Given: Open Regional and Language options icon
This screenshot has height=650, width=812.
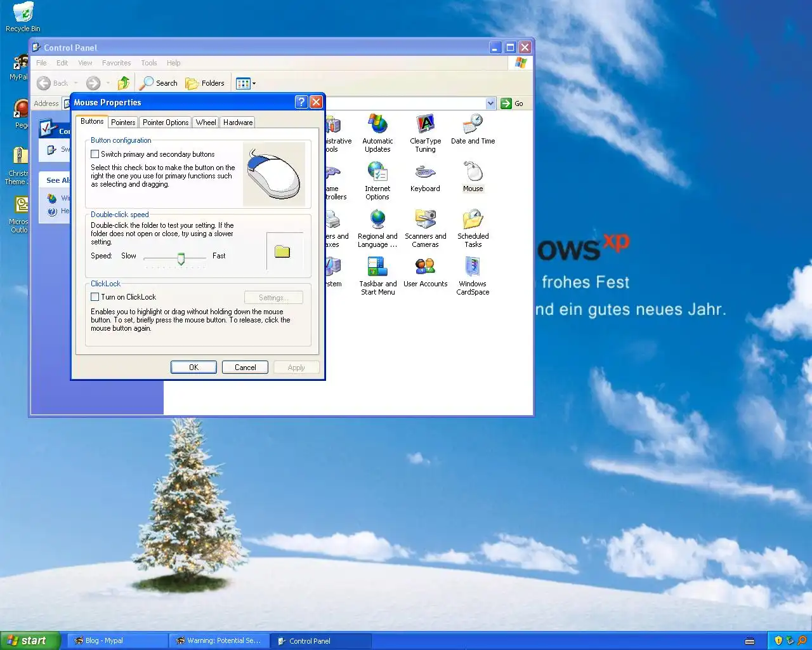Looking at the screenshot, I should point(377,229).
